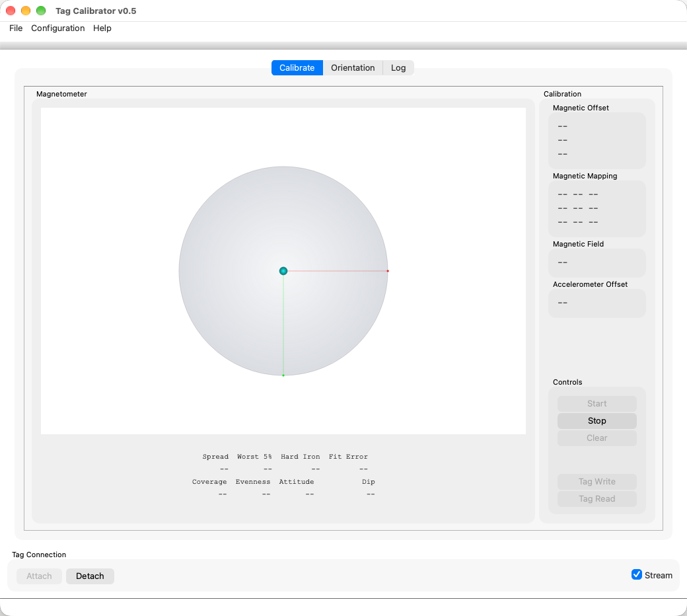
Task: Click the Dip statistic label
Action: coord(369,482)
